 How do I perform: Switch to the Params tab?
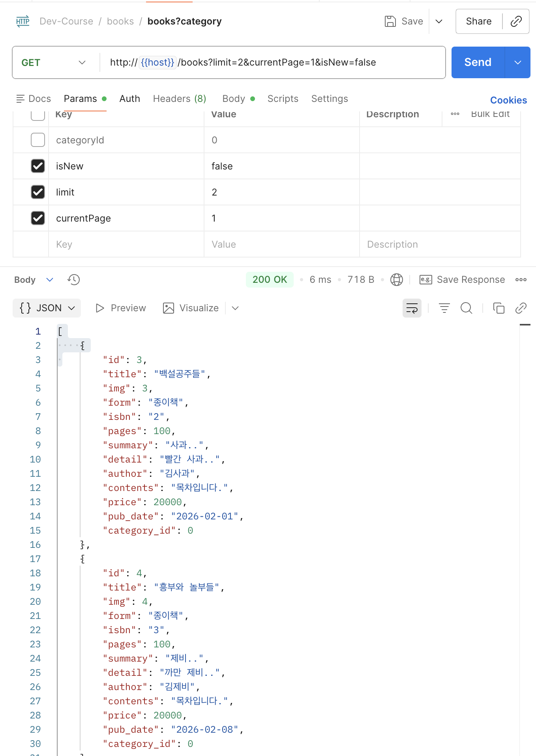click(85, 99)
